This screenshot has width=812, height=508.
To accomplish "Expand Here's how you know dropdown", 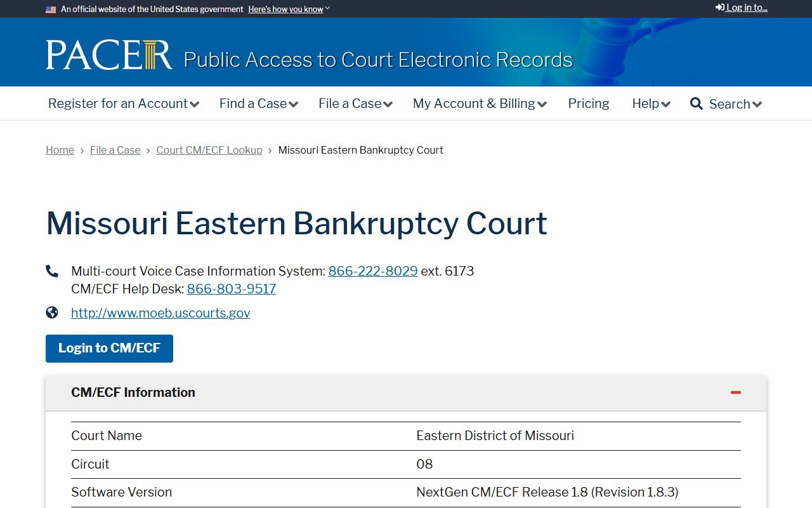I will (x=289, y=10).
